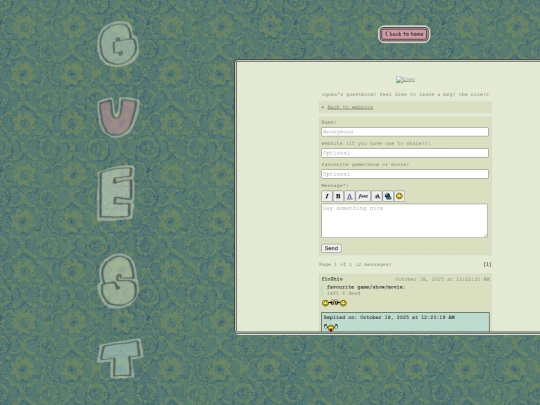Viewport: 540px width, 405px height.
Task: Click the bold formatting icon
Action: 338,196
